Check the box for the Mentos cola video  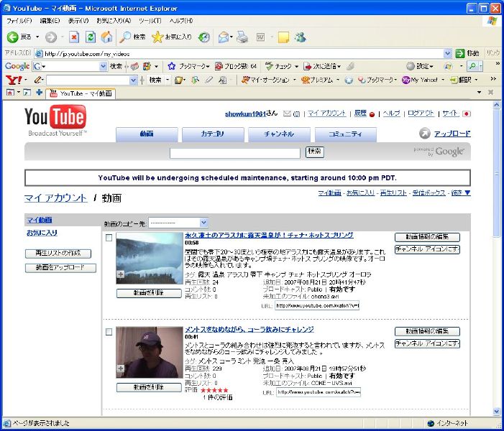click(109, 332)
